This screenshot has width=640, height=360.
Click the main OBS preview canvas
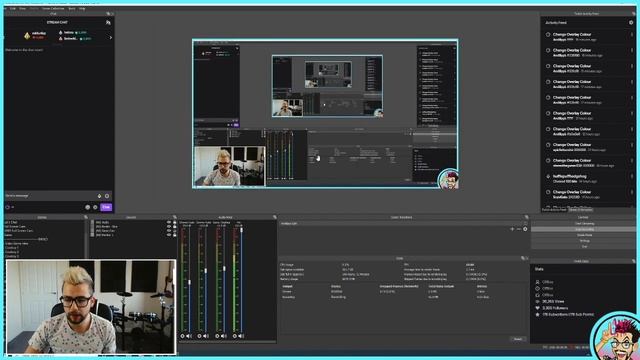tap(325, 114)
